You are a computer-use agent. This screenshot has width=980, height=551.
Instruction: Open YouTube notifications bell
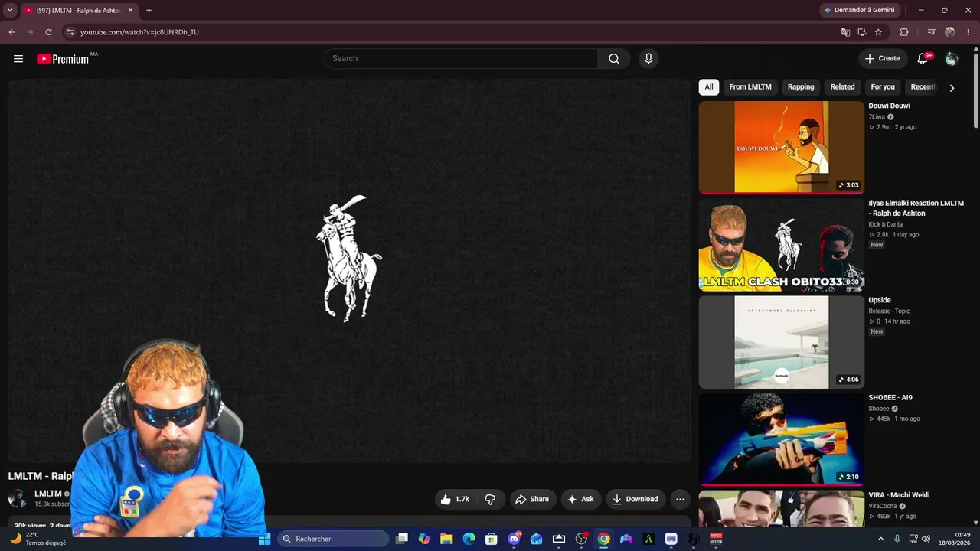923,59
